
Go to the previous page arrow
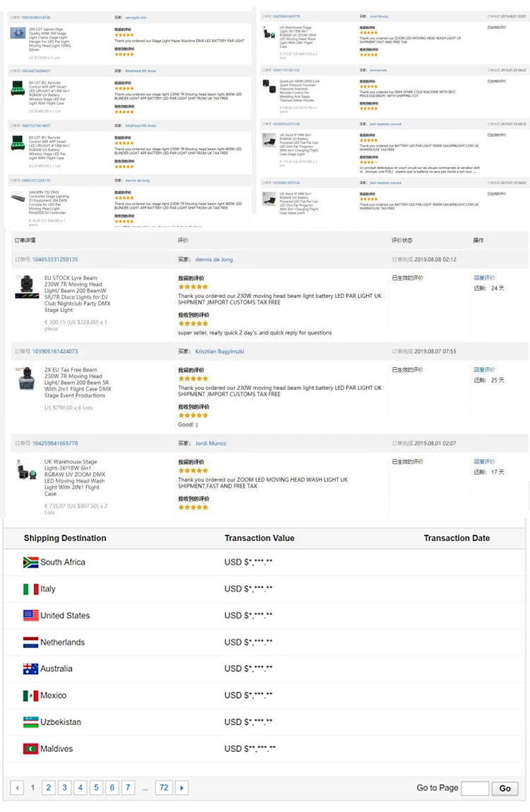coord(17,788)
